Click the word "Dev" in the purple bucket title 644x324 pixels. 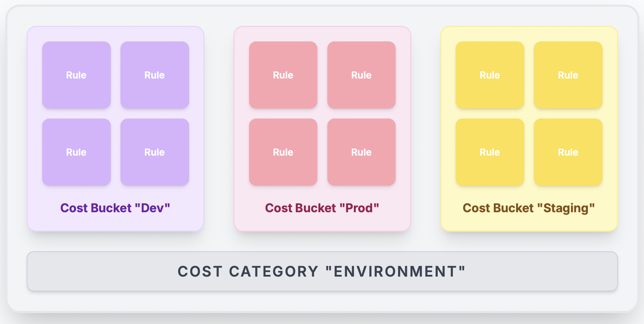152,208
